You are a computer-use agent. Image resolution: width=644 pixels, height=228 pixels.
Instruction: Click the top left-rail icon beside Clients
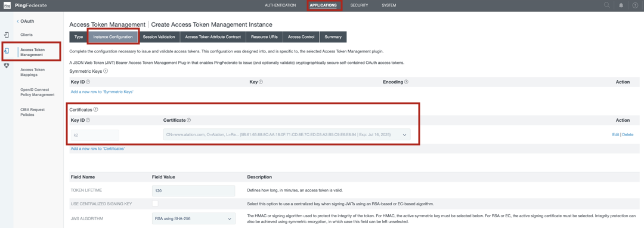7,35
